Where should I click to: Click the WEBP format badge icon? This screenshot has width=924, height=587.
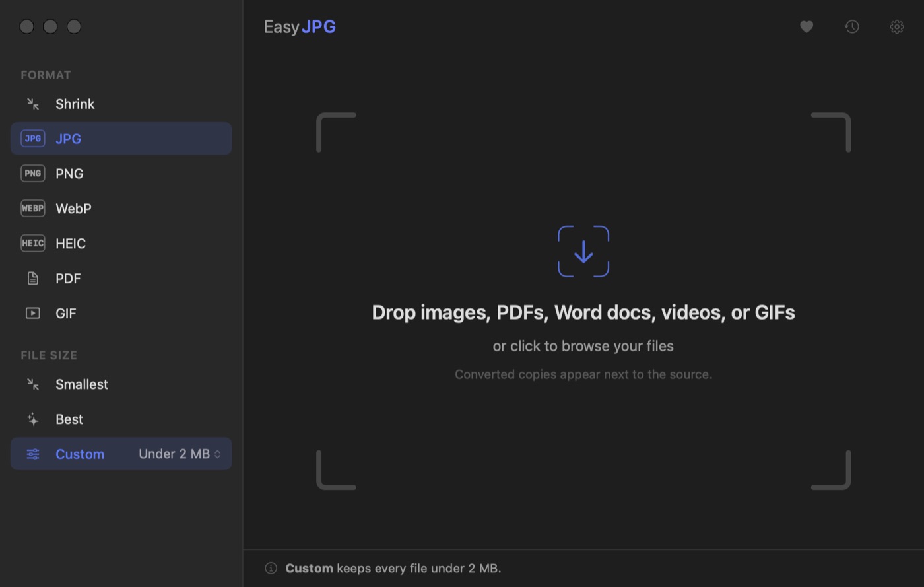pyautogui.click(x=33, y=209)
